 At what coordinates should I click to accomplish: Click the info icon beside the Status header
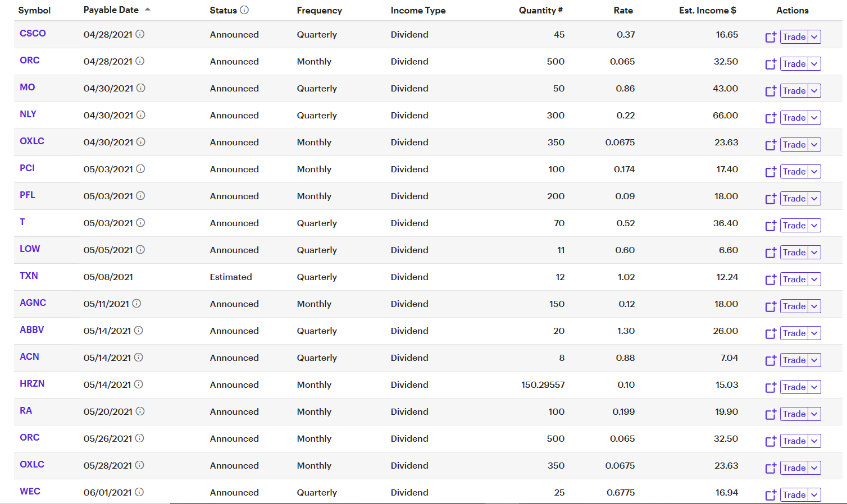(244, 10)
